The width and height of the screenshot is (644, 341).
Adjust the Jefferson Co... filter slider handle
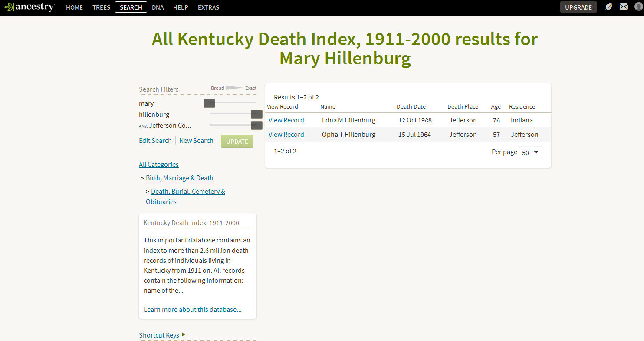point(256,126)
